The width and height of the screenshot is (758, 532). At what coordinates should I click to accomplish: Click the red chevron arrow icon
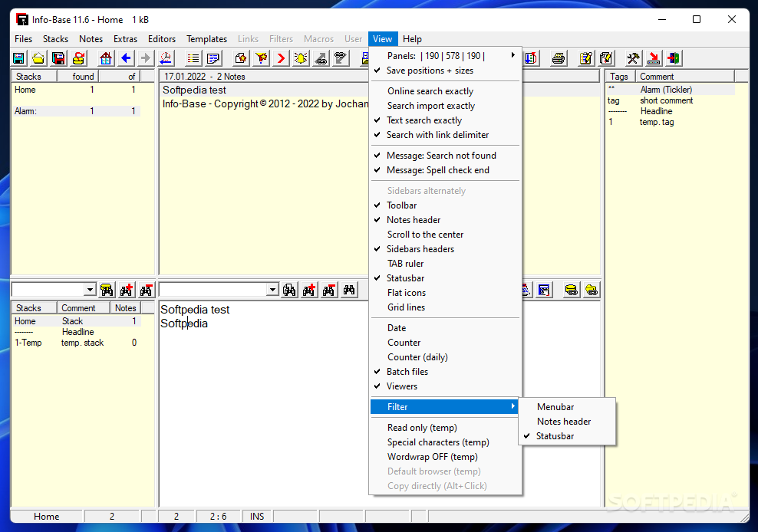[x=281, y=58]
